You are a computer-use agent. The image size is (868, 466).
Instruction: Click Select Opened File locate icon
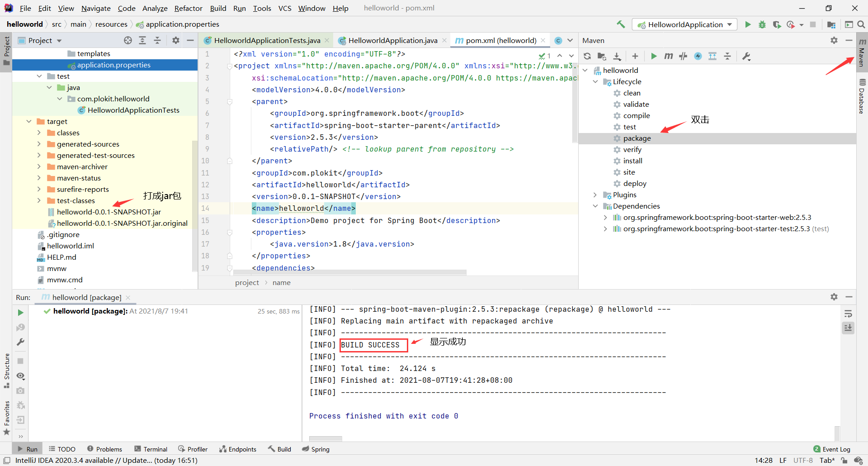tap(128, 40)
